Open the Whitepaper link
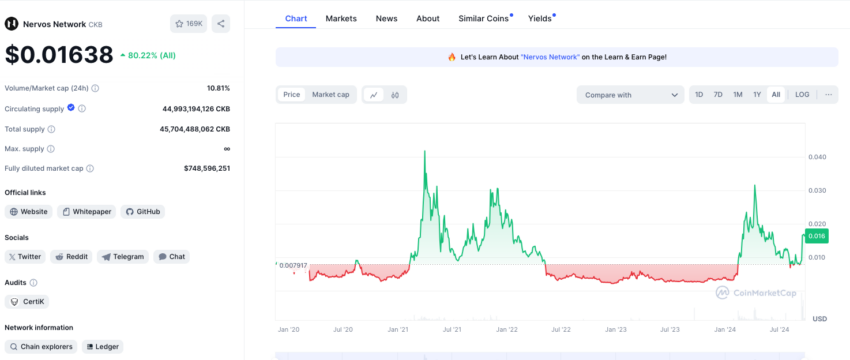Screen dimensions: 850x360 [x=87, y=211]
